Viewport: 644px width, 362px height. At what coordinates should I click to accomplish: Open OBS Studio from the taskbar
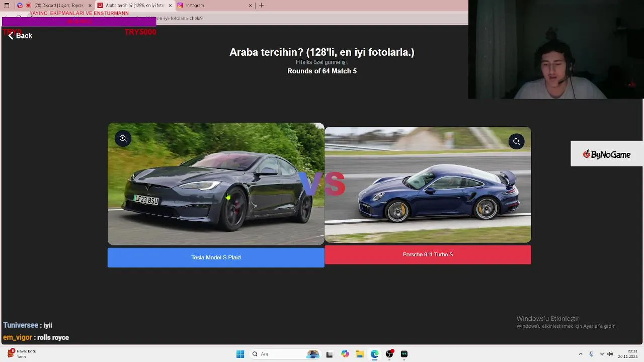tap(389, 354)
